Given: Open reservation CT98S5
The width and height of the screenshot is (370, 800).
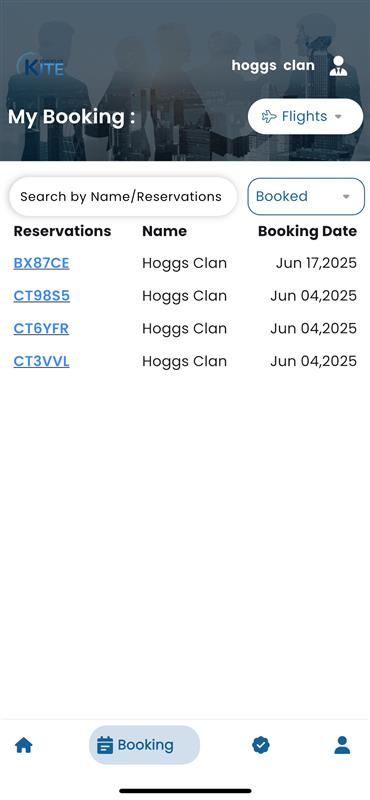Looking at the screenshot, I should 41,296.
